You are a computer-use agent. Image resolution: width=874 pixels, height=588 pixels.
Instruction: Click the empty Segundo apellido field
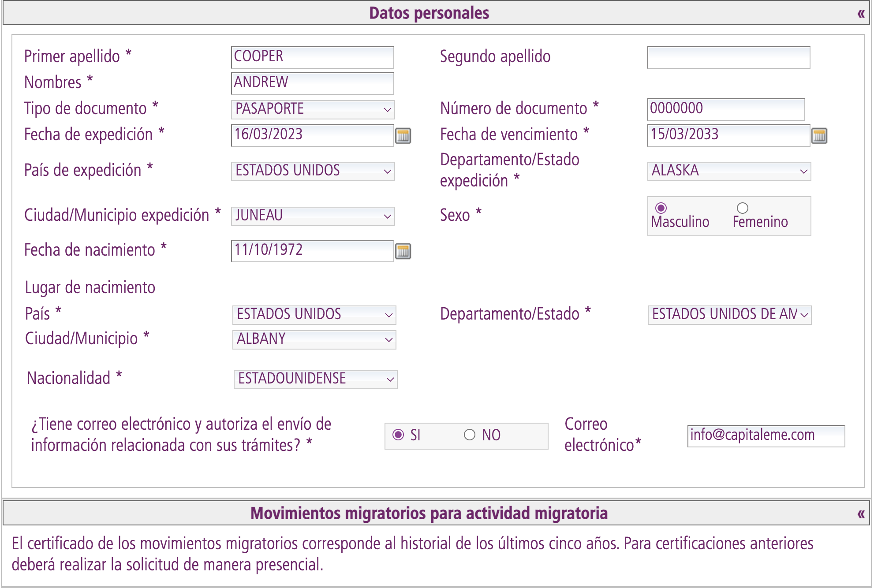pyautogui.click(x=728, y=57)
